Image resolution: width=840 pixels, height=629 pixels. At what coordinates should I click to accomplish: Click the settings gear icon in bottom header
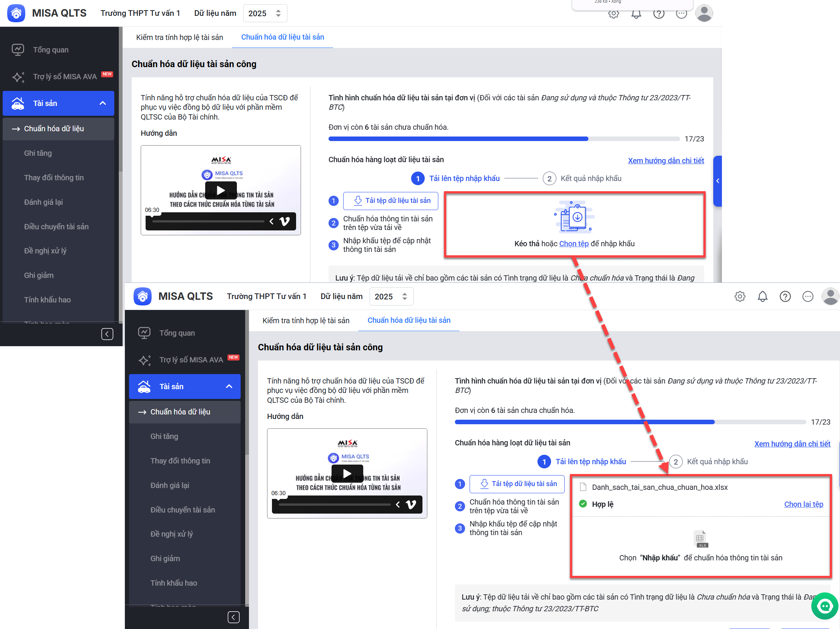click(x=739, y=296)
